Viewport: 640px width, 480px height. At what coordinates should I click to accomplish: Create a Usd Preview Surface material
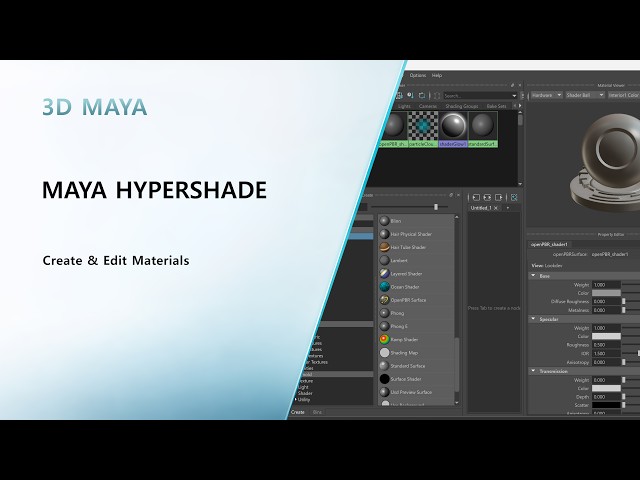pyautogui.click(x=416, y=392)
